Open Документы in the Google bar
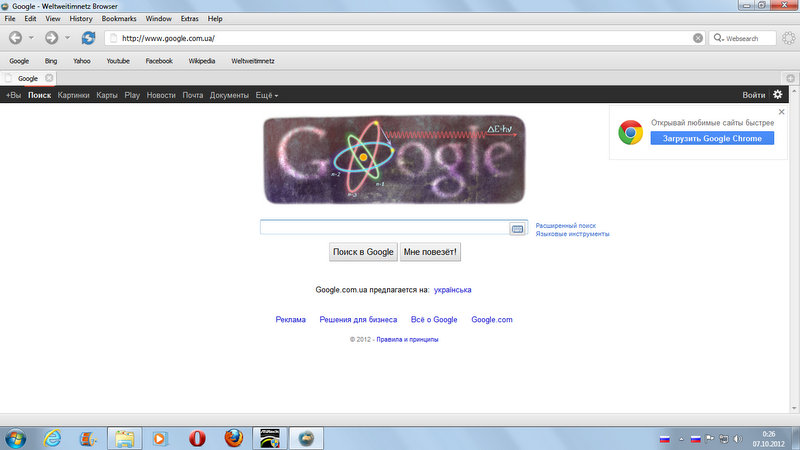The height and width of the screenshot is (450, 800). click(x=229, y=95)
